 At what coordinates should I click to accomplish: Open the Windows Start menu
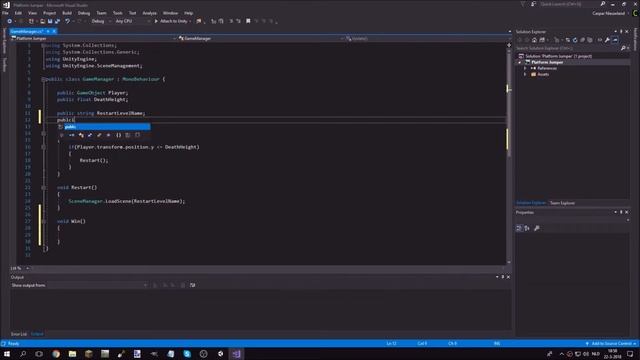[x=7, y=354]
